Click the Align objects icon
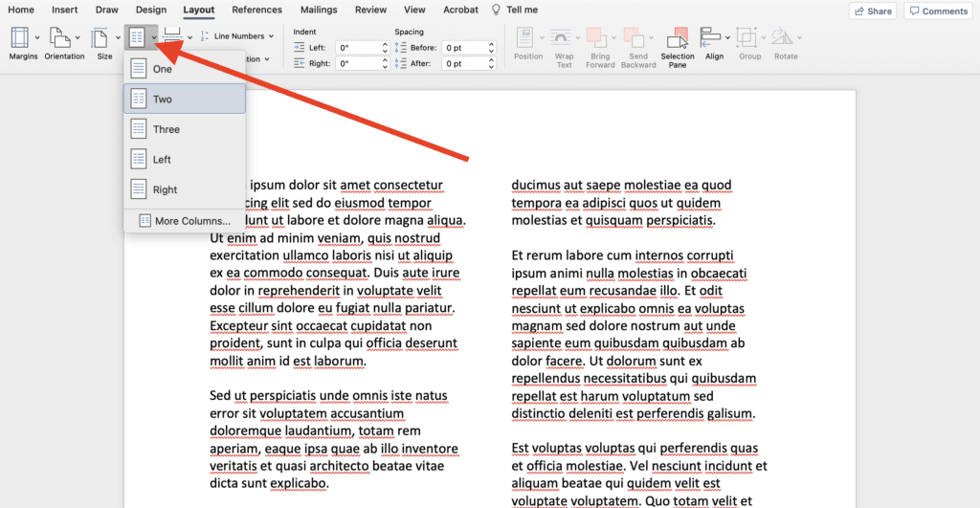The width and height of the screenshot is (980, 508). click(711, 38)
